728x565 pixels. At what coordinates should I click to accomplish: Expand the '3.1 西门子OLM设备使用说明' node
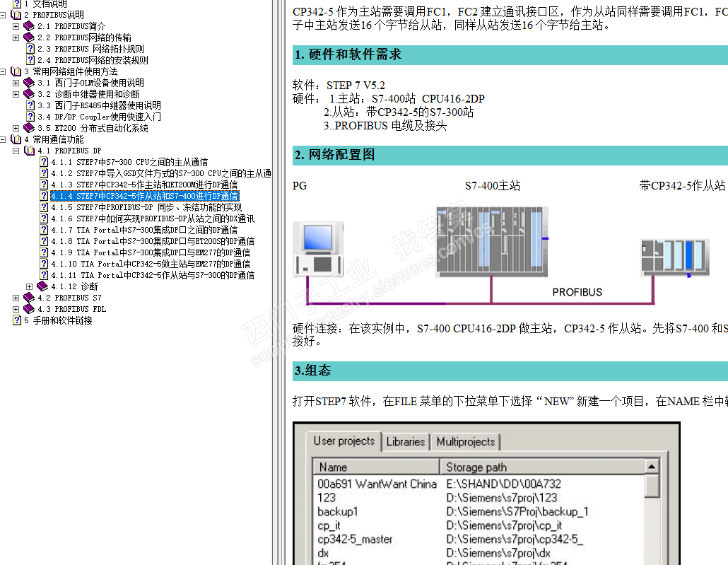(x=16, y=83)
